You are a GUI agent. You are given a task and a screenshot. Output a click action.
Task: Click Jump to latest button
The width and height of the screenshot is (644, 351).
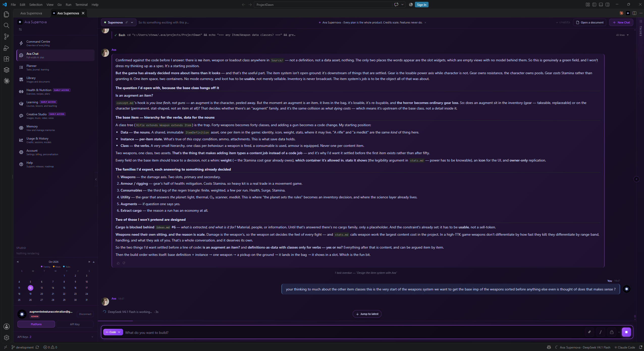[367, 314]
